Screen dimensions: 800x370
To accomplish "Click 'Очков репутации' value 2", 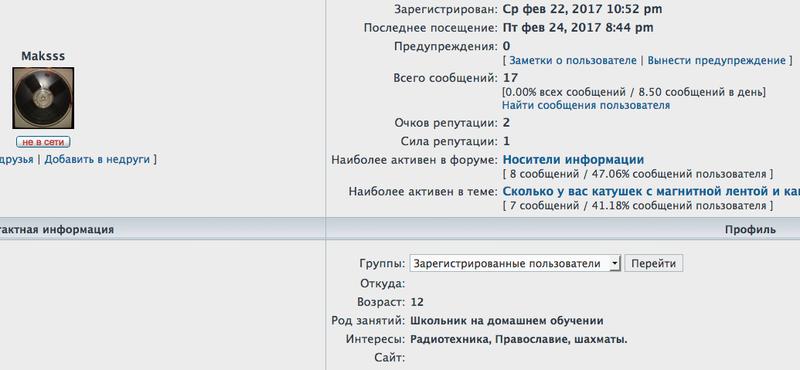I will (506, 123).
